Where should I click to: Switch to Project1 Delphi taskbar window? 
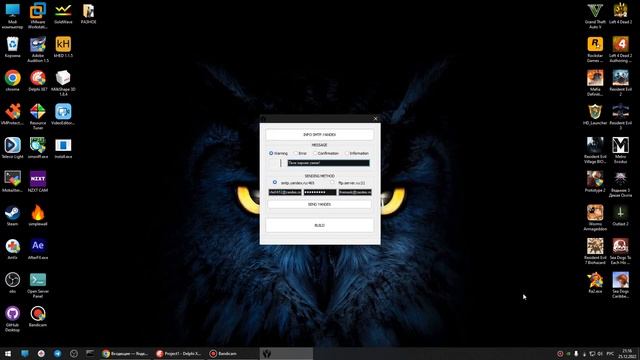click(180, 353)
